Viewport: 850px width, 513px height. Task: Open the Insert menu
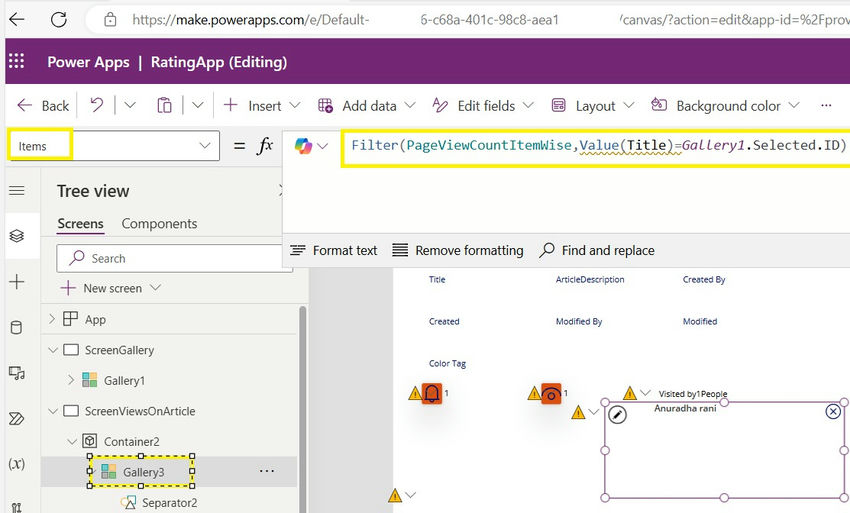[x=262, y=106]
